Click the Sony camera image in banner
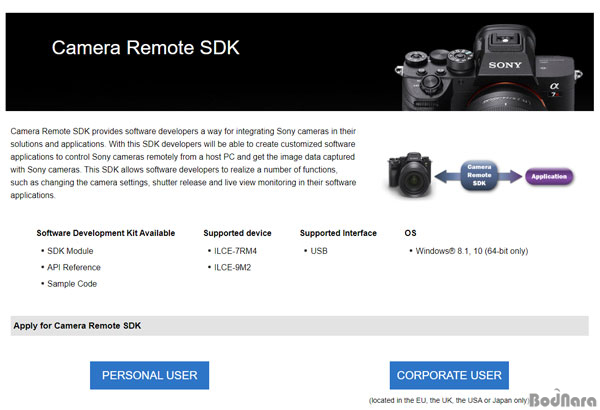600x410 pixels. point(488,68)
